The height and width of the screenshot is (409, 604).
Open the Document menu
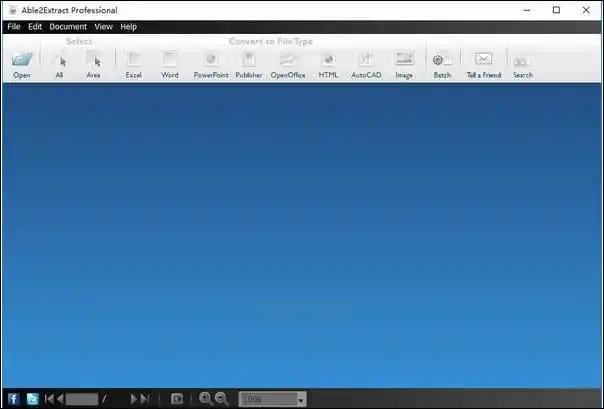68,27
